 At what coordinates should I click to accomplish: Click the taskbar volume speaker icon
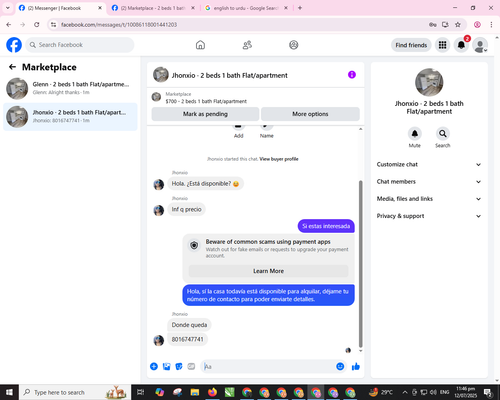433,392
